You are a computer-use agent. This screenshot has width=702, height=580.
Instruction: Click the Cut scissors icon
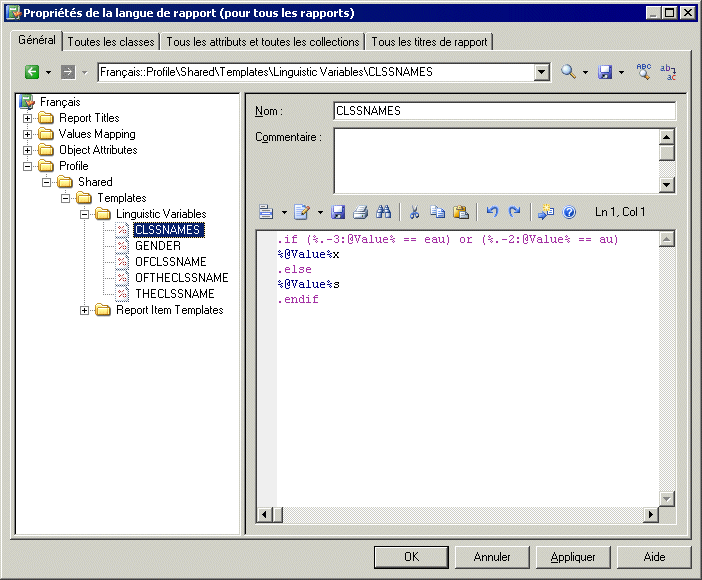point(415,212)
